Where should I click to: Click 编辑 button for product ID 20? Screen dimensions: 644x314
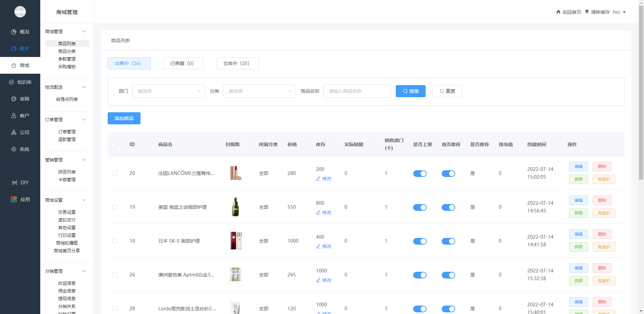coord(579,167)
